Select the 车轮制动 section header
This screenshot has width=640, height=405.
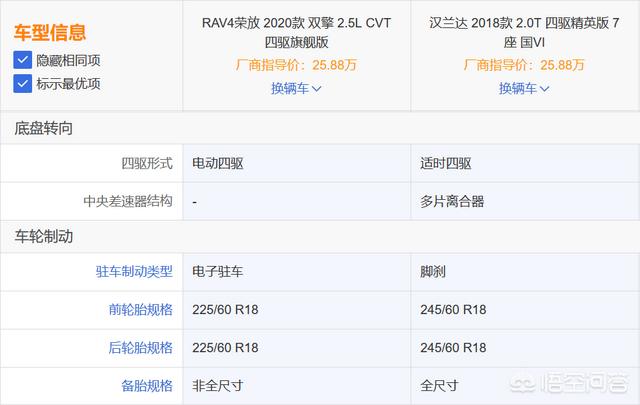[43, 237]
